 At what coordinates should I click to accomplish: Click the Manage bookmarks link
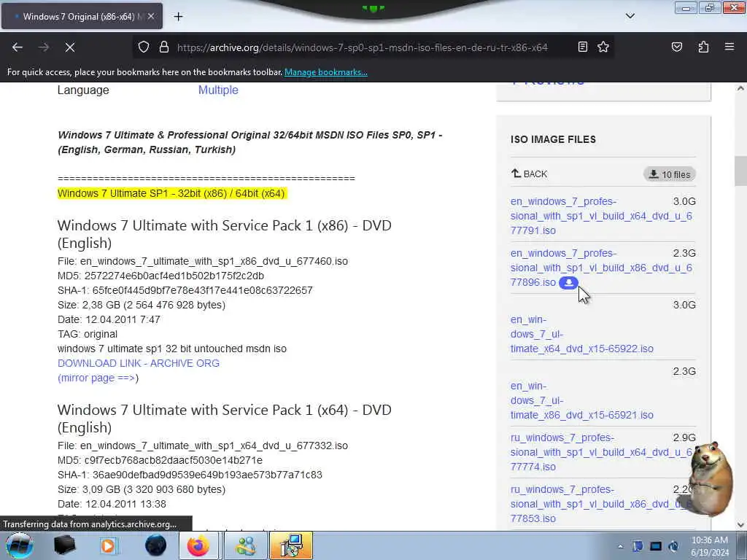(326, 72)
